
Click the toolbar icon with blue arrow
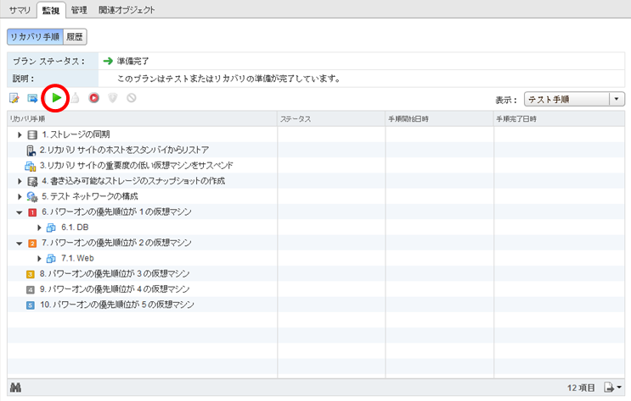pyautogui.click(x=33, y=98)
